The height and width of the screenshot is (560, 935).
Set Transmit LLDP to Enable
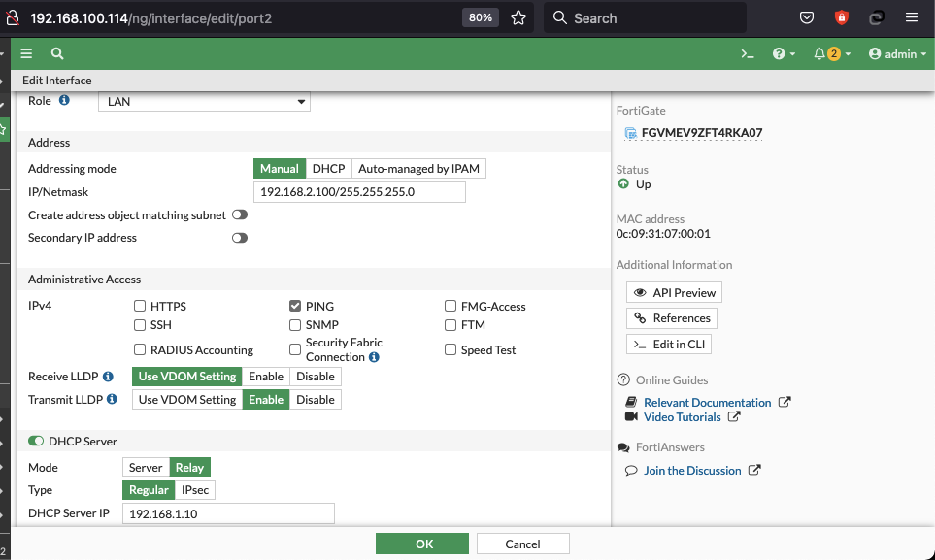[x=266, y=400]
